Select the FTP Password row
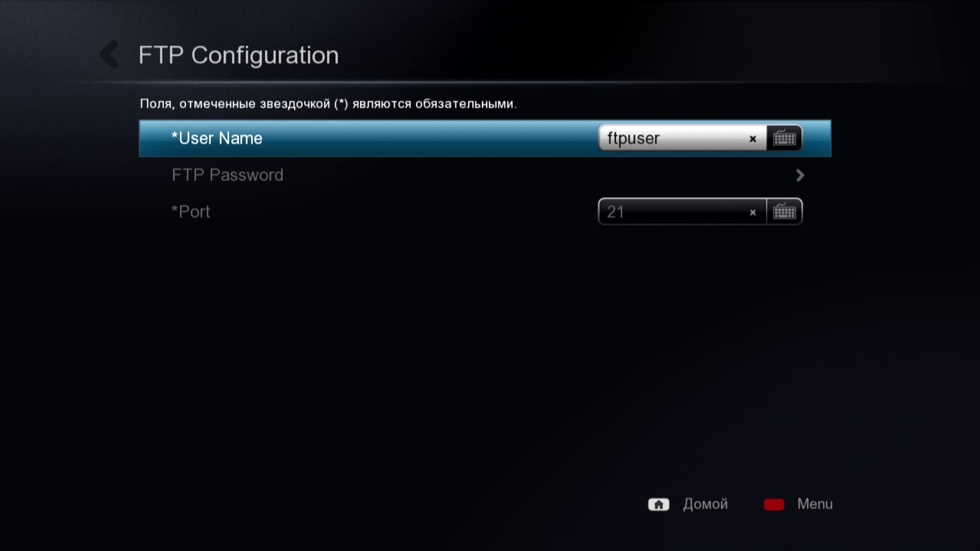Image resolution: width=980 pixels, height=551 pixels. (485, 176)
